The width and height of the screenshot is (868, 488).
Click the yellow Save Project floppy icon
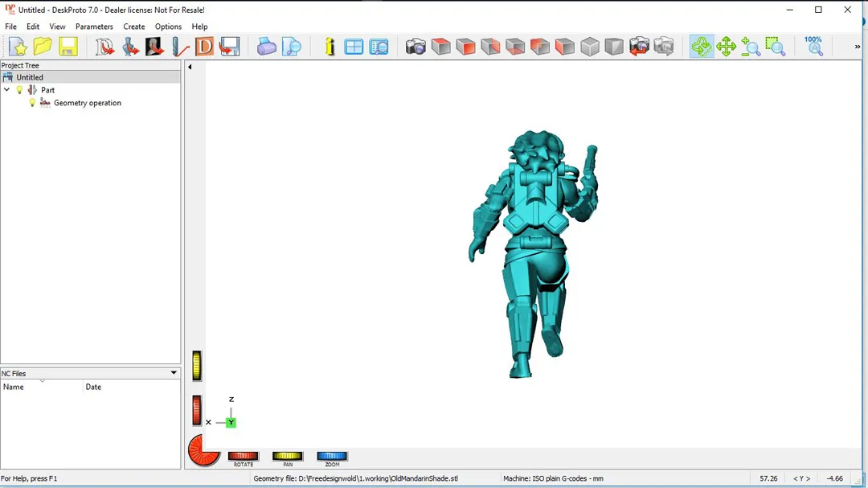click(x=68, y=47)
